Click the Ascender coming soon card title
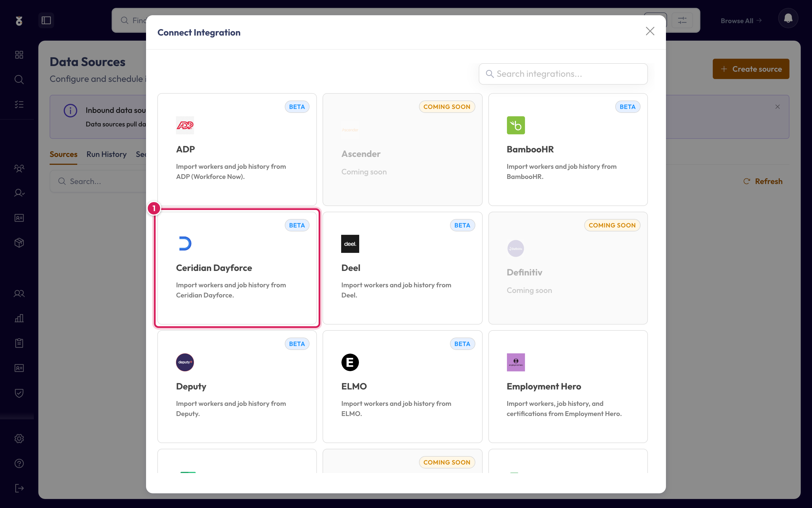This screenshot has height=508, width=812. tap(361, 154)
